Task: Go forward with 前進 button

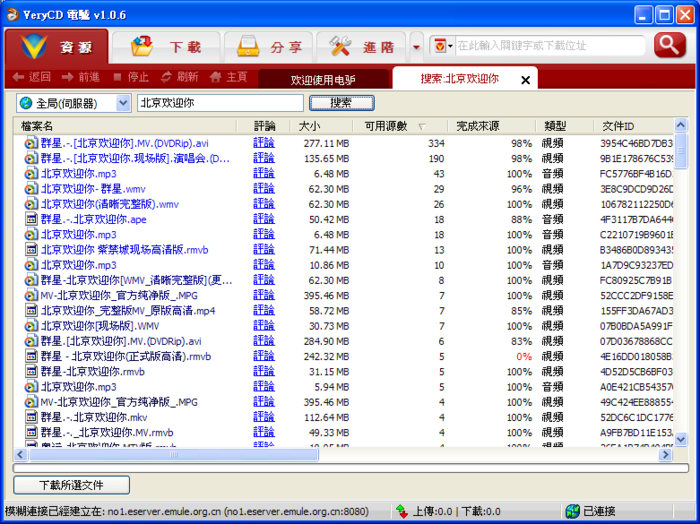Action: (81, 77)
